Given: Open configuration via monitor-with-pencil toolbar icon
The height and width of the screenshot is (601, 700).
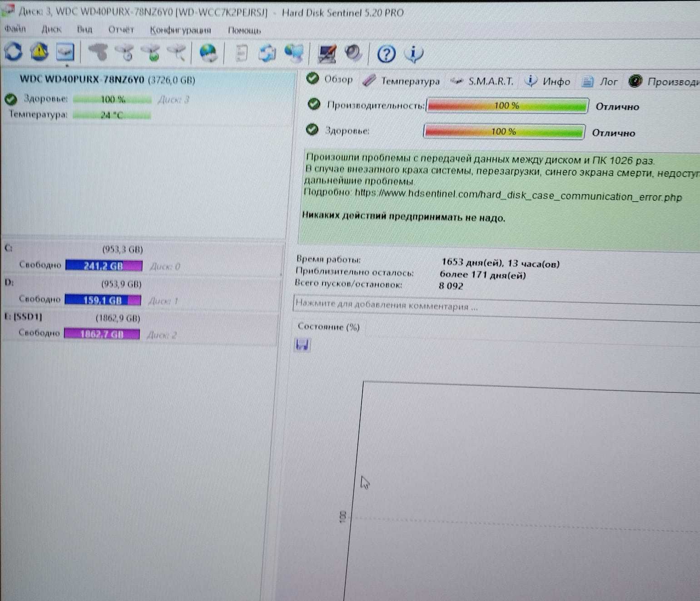Looking at the screenshot, I should (x=327, y=54).
